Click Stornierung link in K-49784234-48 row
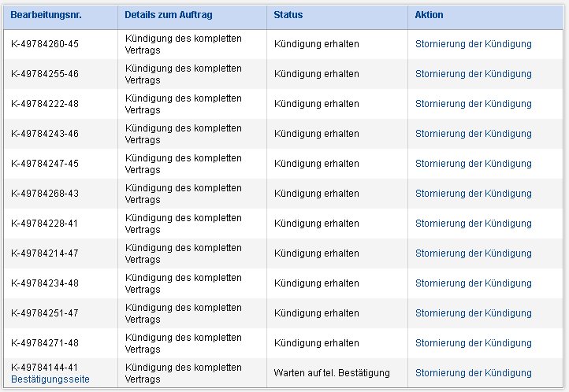The image size is (569, 392). pyautogui.click(x=473, y=283)
